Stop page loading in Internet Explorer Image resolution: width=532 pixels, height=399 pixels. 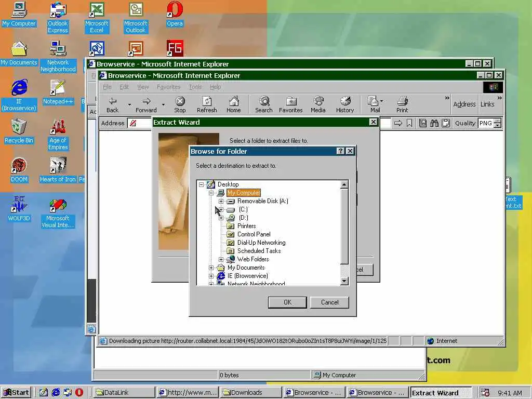coord(180,104)
